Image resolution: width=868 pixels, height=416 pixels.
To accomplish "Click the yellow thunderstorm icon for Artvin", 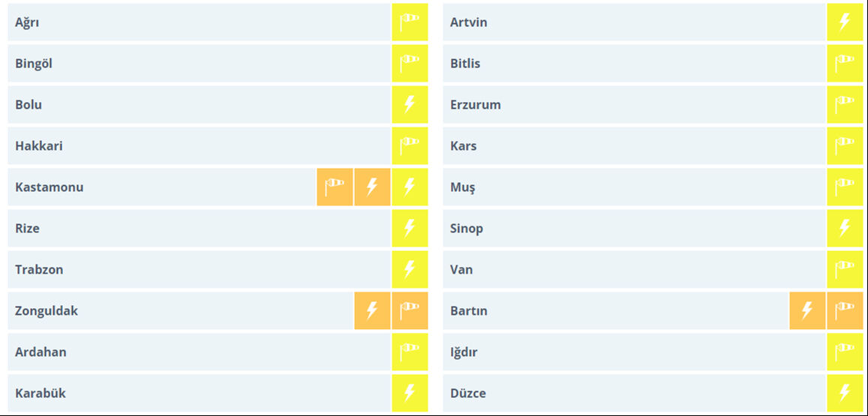I will tap(845, 22).
